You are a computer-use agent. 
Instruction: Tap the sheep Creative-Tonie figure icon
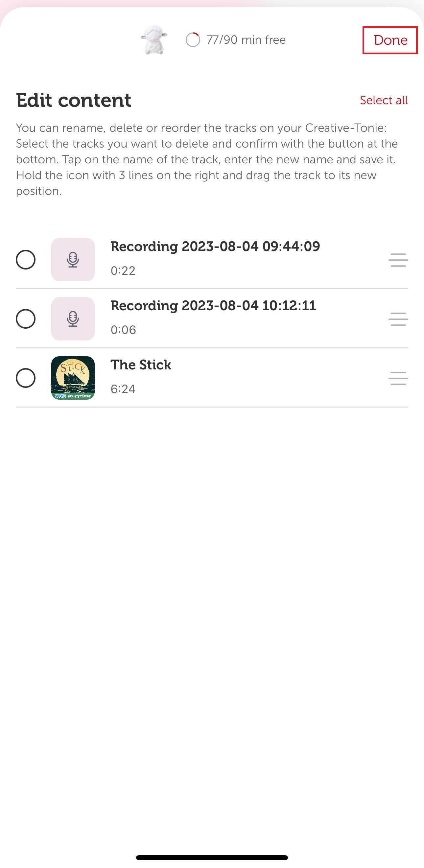pyautogui.click(x=154, y=40)
